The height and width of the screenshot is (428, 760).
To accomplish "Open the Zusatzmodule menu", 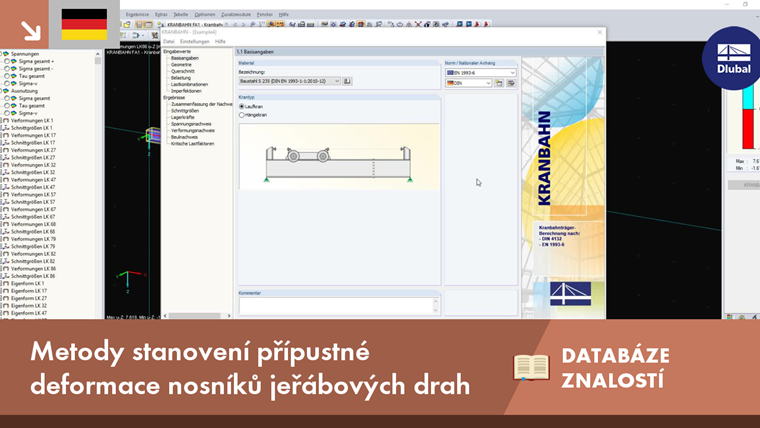I will (x=236, y=15).
